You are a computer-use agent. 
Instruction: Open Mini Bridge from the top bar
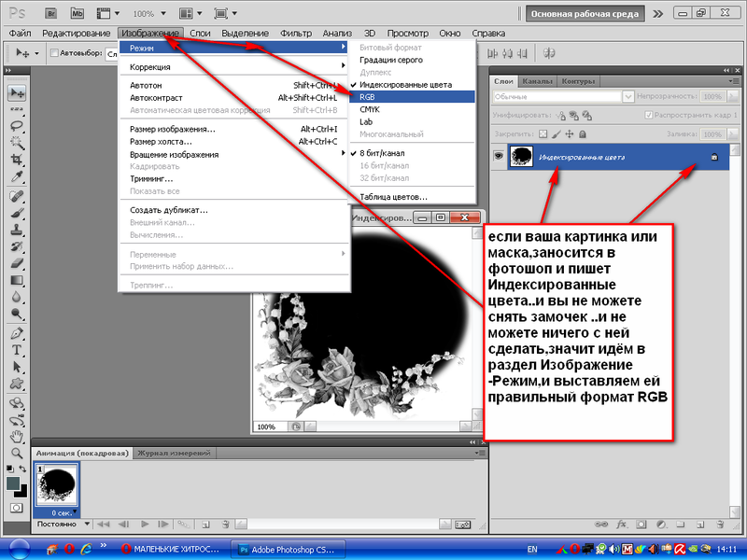tap(77, 13)
